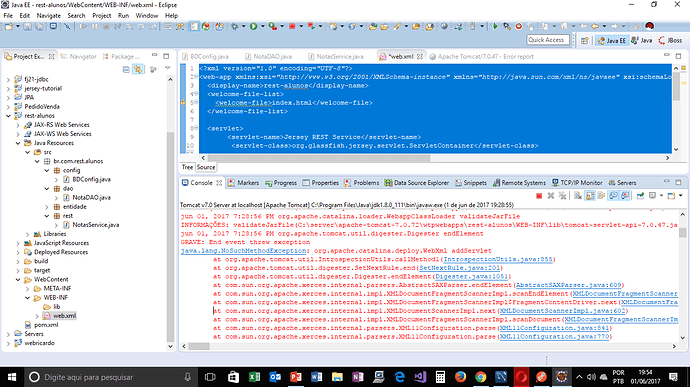Click the green Run button in toolbar
Image resolution: width=690 pixels, height=387 pixels.
coord(253,26)
